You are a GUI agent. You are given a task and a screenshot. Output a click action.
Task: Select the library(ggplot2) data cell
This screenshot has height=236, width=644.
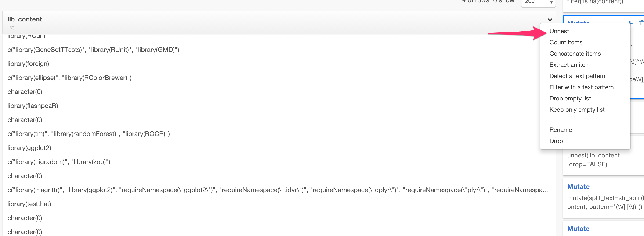29,148
